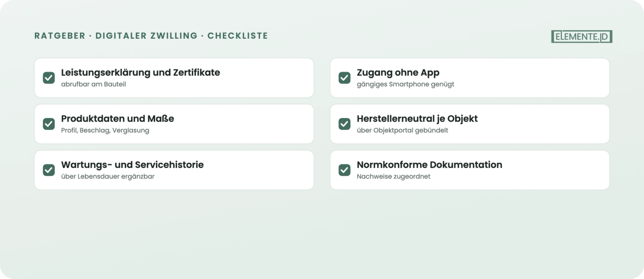Uncheck the Produktdaten und Maße checkbox
The width and height of the screenshot is (644, 279).
(49, 124)
